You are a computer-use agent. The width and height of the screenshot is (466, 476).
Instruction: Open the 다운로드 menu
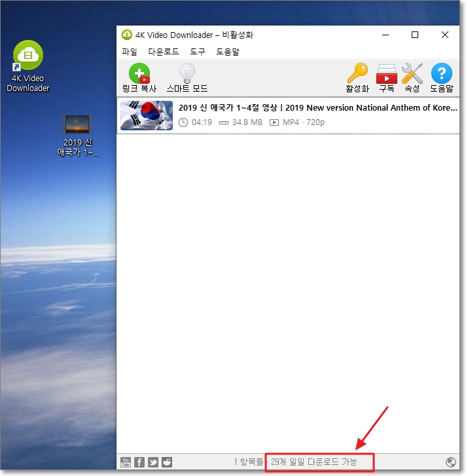[x=163, y=52]
